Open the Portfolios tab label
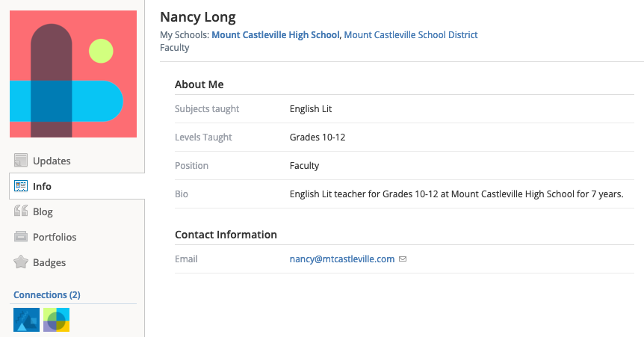This screenshot has height=337, width=644. (x=55, y=237)
